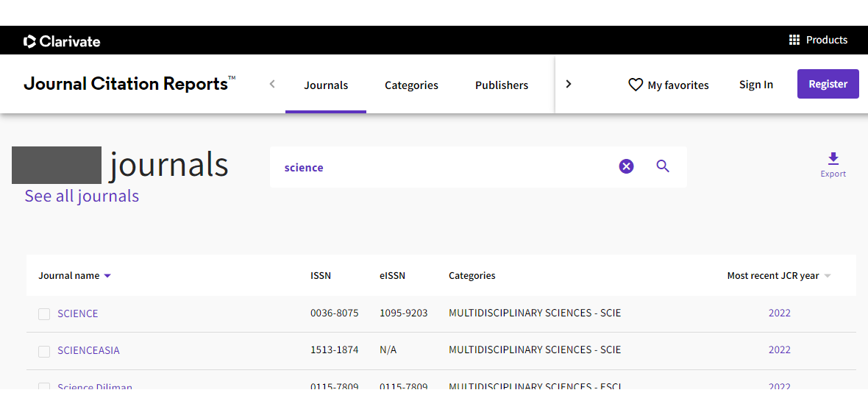This screenshot has width=868, height=415.
Task: Open the Products grid menu
Action: pos(794,40)
